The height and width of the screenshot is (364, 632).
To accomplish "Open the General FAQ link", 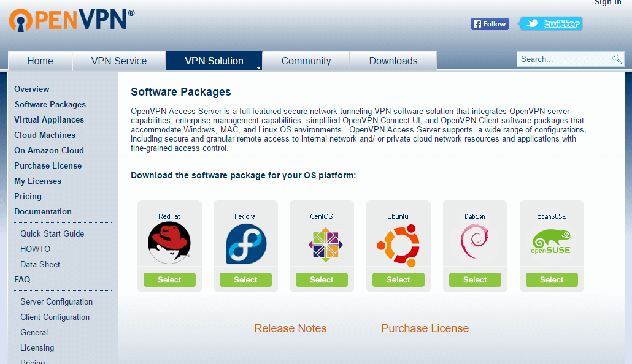I will [x=34, y=332].
